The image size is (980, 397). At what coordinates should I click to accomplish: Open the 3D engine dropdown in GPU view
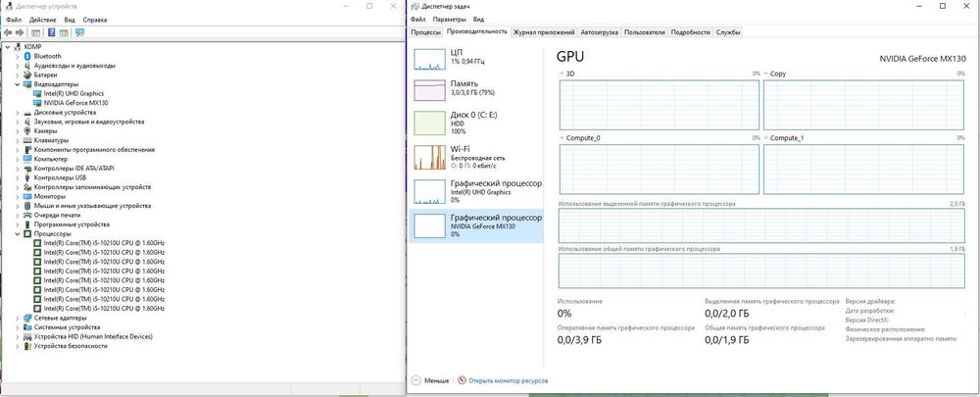[x=562, y=74]
